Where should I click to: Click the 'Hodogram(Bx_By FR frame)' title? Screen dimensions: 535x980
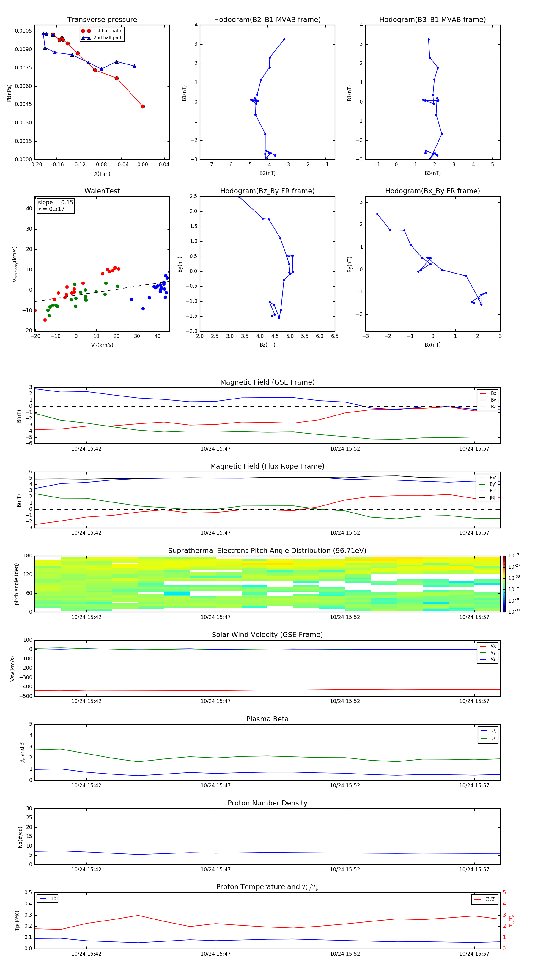point(432,191)
